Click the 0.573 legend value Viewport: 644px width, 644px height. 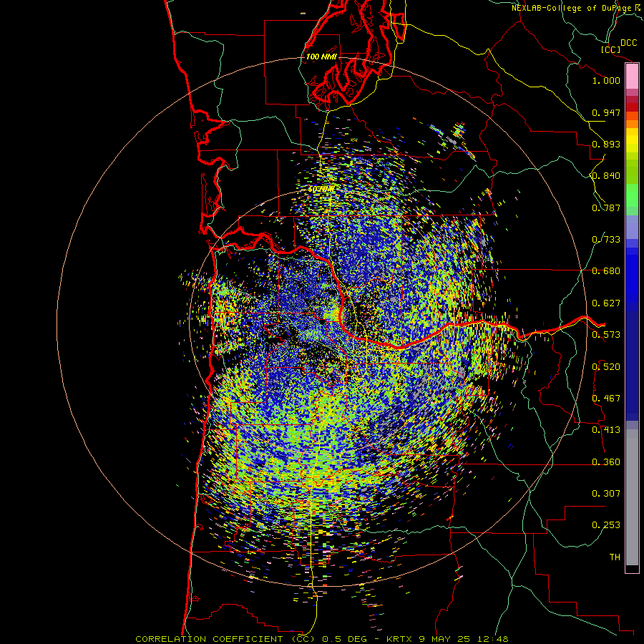pyautogui.click(x=606, y=335)
